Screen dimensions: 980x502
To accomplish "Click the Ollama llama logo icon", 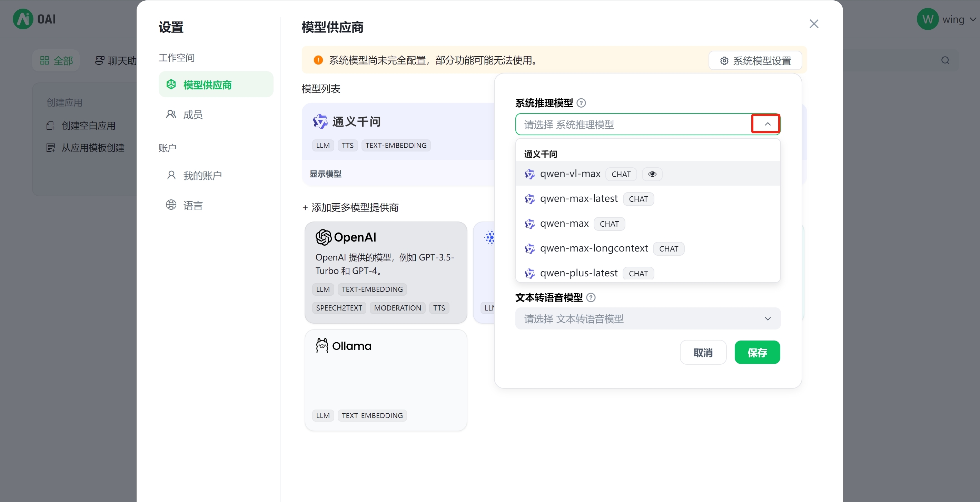I will coord(322,346).
